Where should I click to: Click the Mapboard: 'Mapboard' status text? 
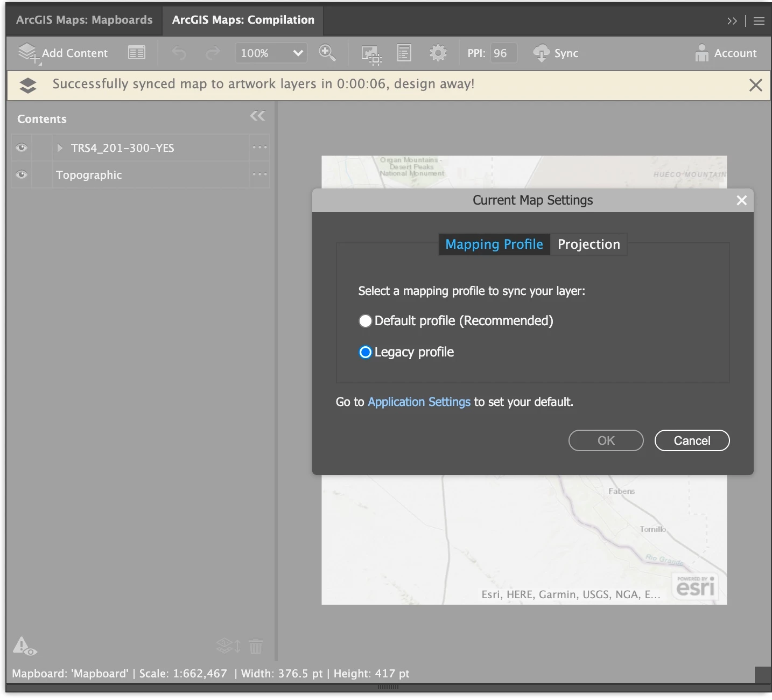pos(70,674)
